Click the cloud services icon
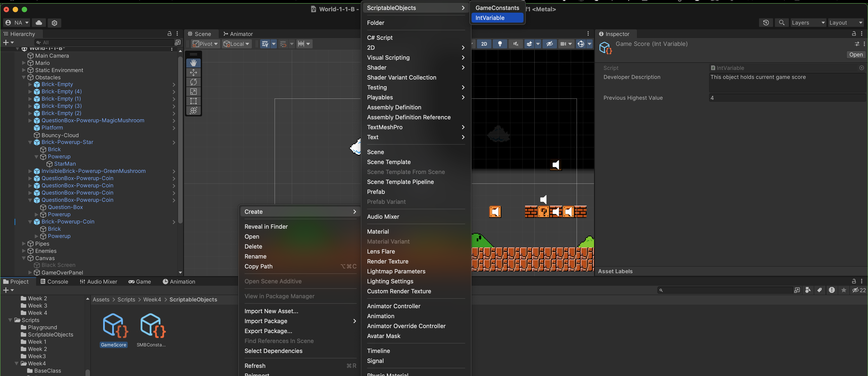868x376 pixels. pos(39,23)
